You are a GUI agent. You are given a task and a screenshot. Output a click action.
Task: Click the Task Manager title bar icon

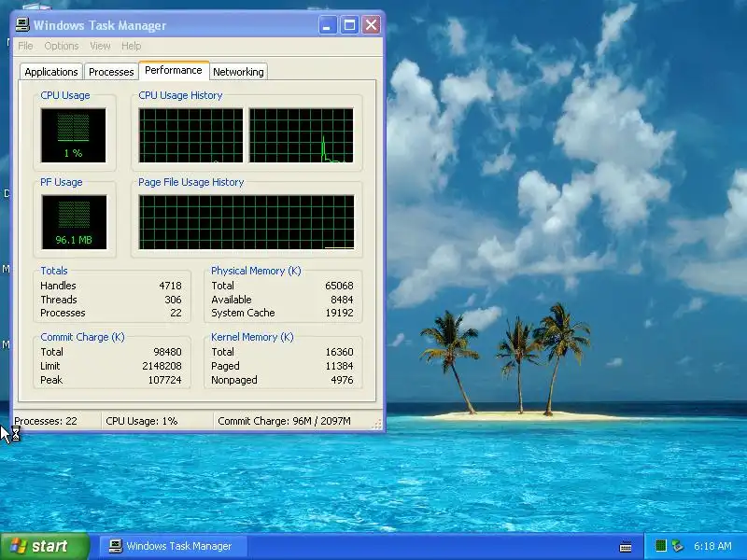coord(21,25)
